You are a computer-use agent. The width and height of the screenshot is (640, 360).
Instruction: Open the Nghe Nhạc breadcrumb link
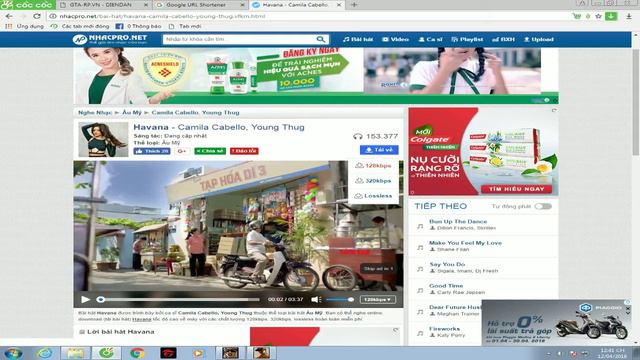coord(95,113)
